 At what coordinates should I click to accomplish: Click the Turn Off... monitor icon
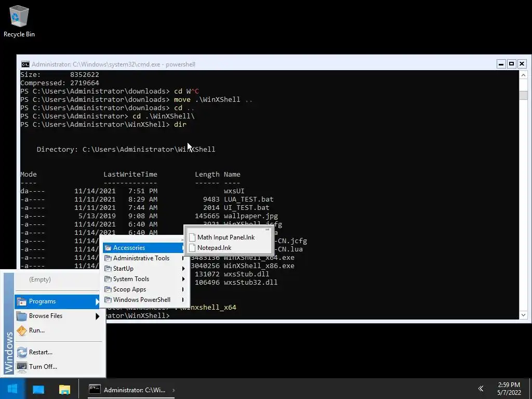click(x=22, y=367)
